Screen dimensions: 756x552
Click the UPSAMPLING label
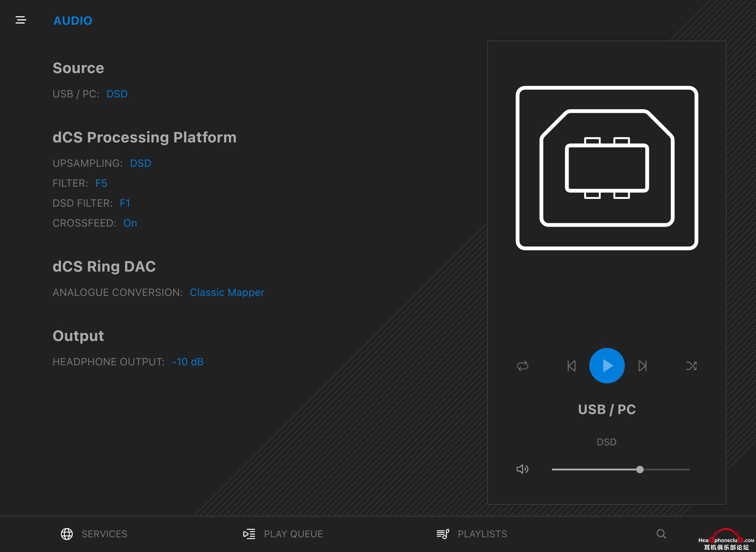[x=87, y=163]
